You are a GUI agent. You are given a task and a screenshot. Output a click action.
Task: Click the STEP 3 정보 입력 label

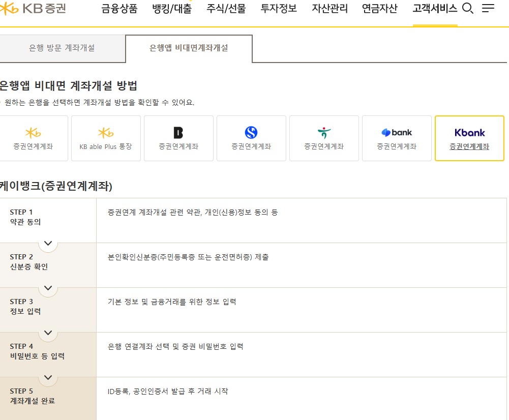click(x=25, y=307)
